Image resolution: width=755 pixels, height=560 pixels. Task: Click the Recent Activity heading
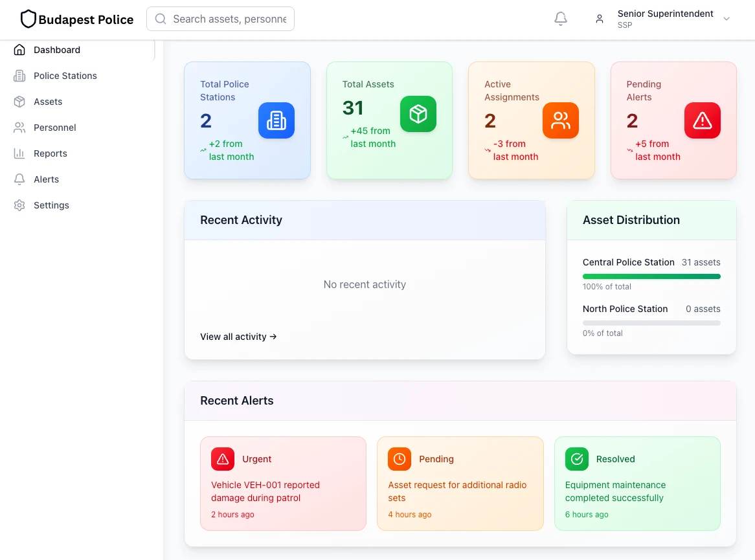coord(242,220)
